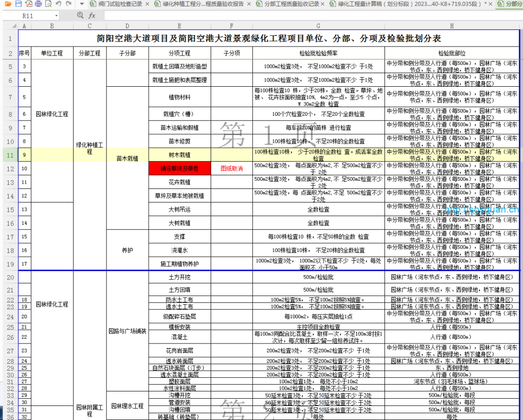
Task: Click the merged 苗木栽植 cell
Action: tap(127, 158)
